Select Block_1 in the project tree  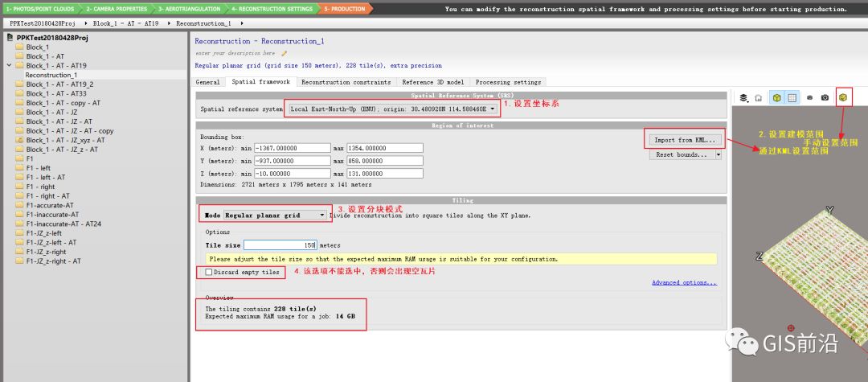38,47
